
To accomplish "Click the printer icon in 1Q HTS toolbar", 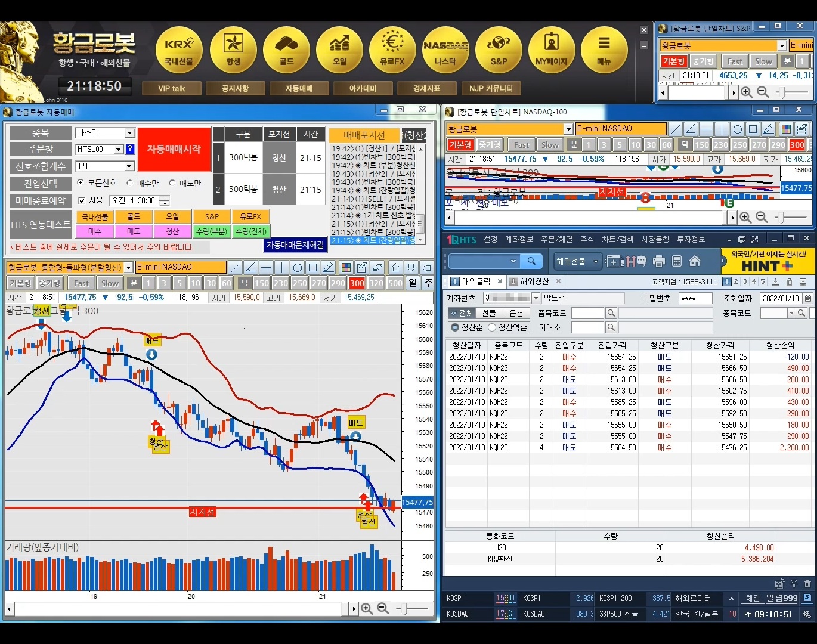I will [659, 261].
